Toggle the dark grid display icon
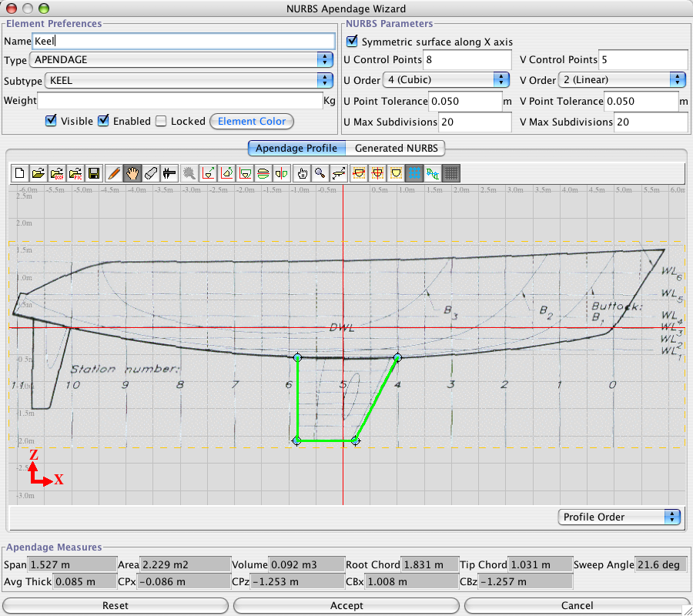This screenshot has width=693, height=616. [x=452, y=173]
